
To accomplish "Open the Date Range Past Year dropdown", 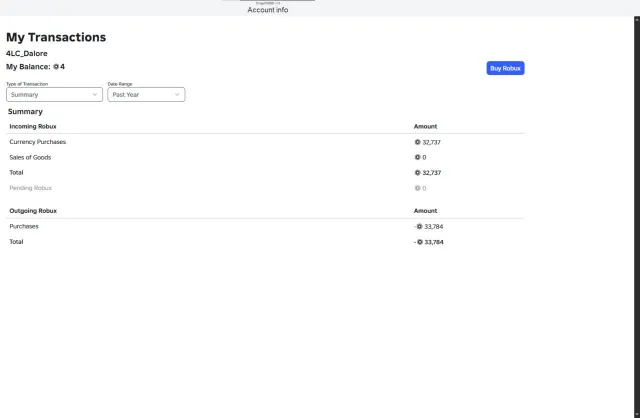I will coord(146,94).
